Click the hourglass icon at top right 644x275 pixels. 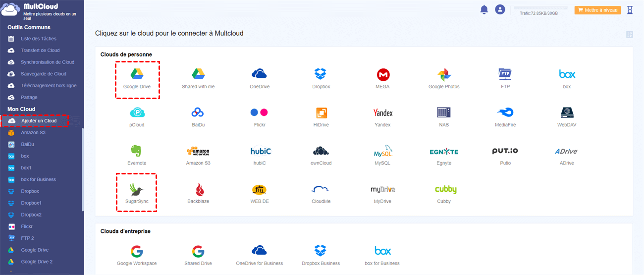pos(630,9)
